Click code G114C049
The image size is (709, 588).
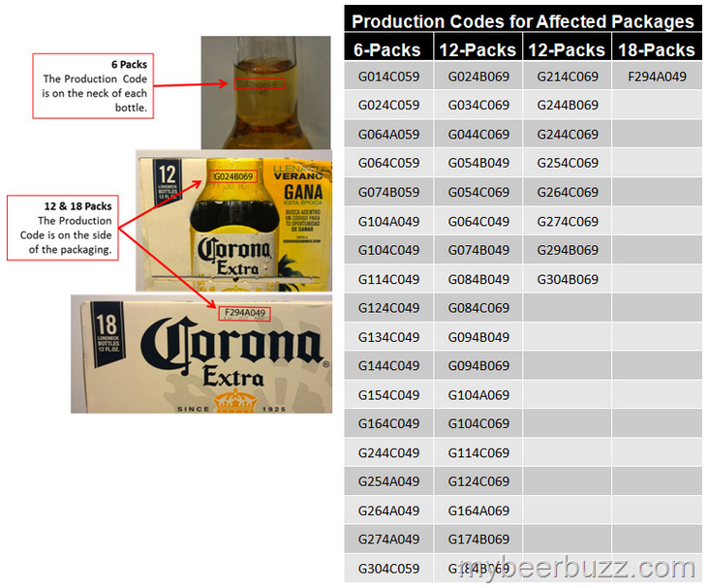tap(388, 280)
